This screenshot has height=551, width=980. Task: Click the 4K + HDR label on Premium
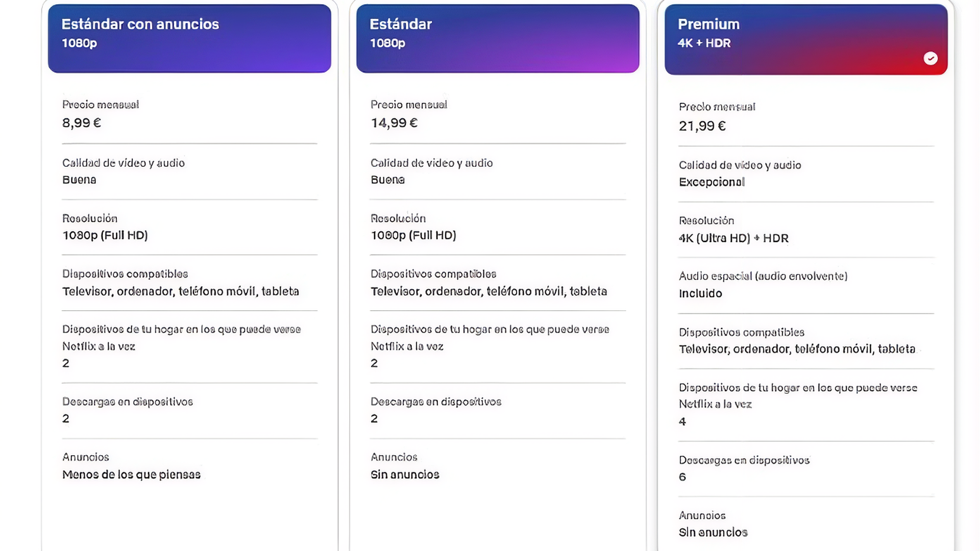(704, 43)
